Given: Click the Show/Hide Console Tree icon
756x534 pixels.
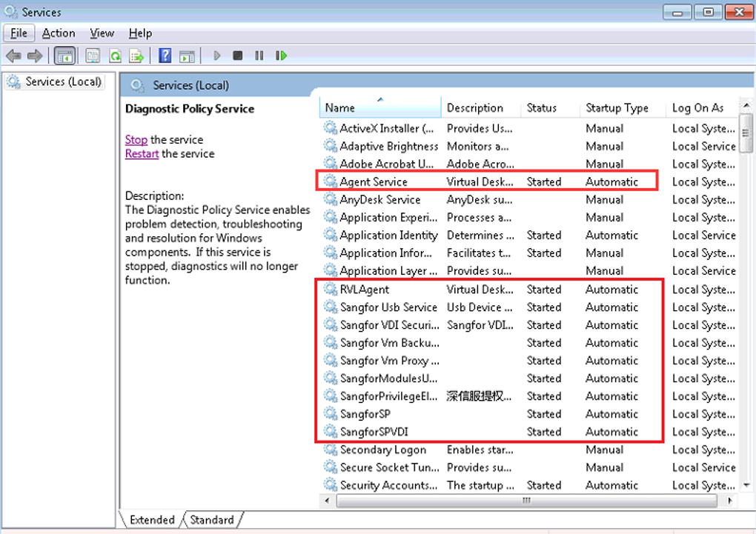Looking at the screenshot, I should click(64, 56).
